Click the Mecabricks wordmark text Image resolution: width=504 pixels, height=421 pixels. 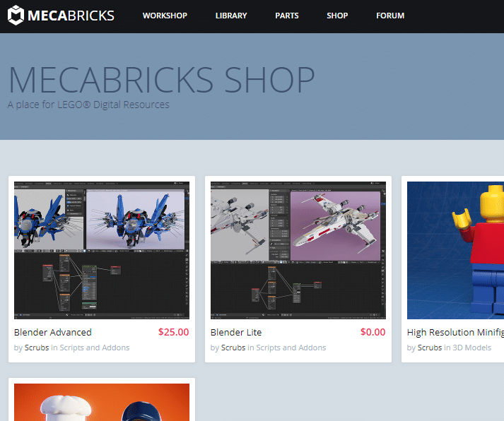click(71, 16)
